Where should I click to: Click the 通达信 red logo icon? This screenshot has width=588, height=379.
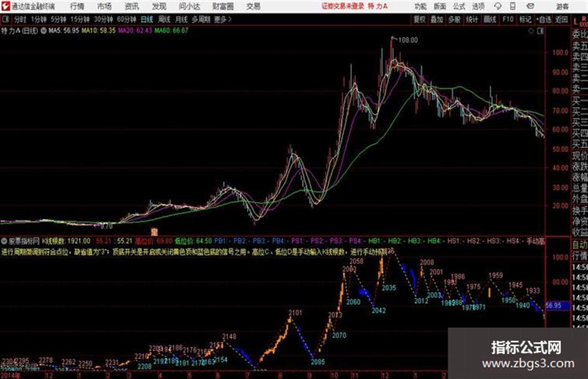(5, 6)
